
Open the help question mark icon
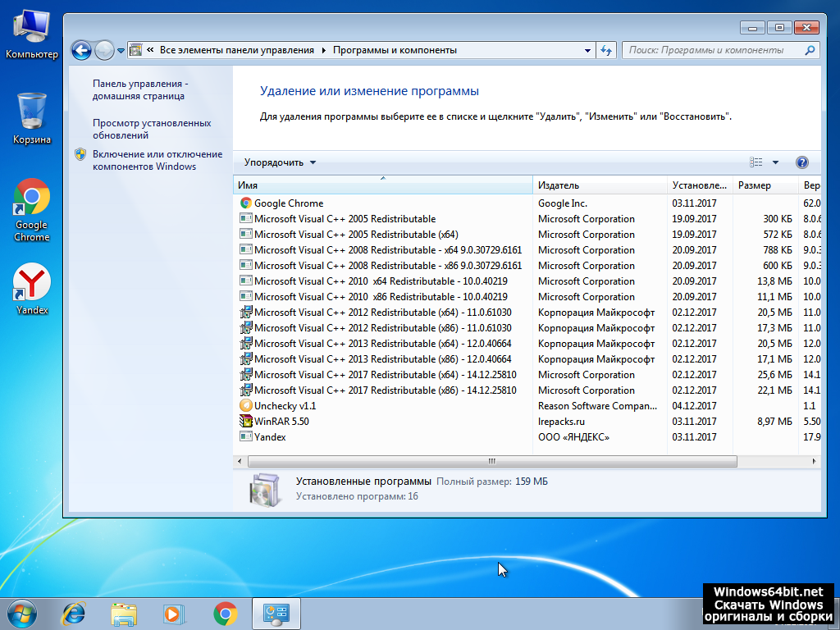point(801,162)
